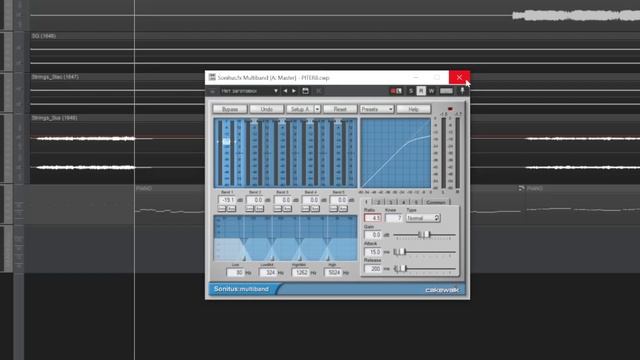
Task: Select band tab 2
Action: [x=379, y=202]
